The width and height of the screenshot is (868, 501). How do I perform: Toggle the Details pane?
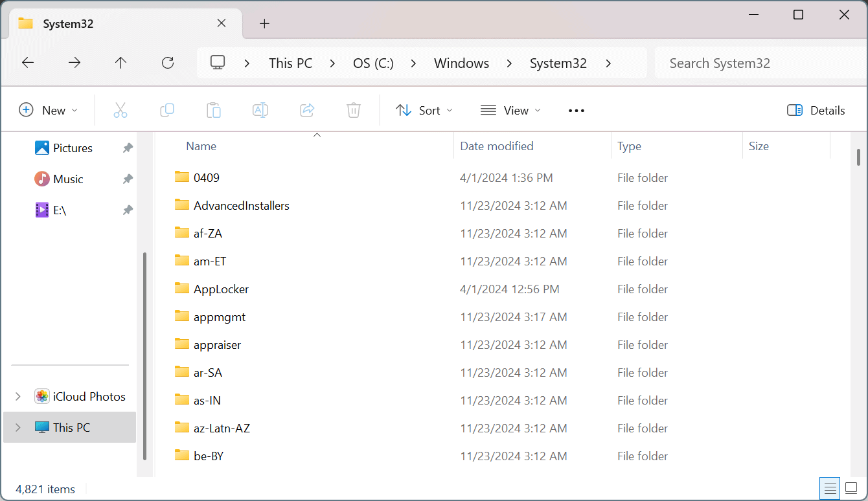pyautogui.click(x=816, y=111)
